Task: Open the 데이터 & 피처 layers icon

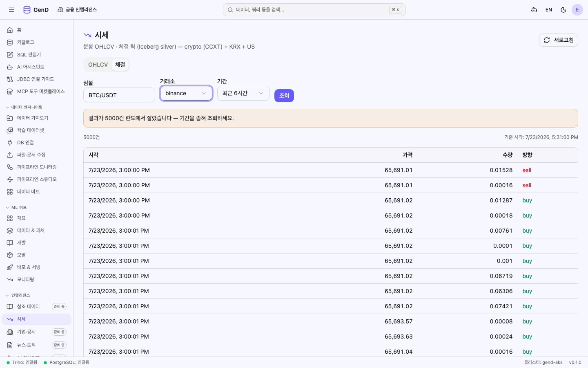Action: (10, 231)
